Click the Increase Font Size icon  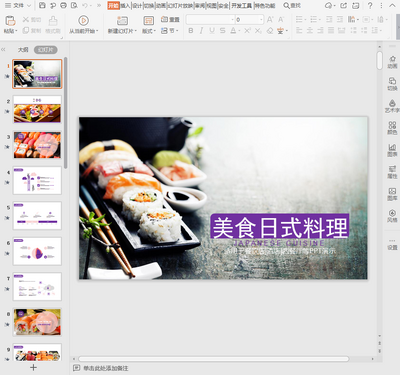pos(270,20)
